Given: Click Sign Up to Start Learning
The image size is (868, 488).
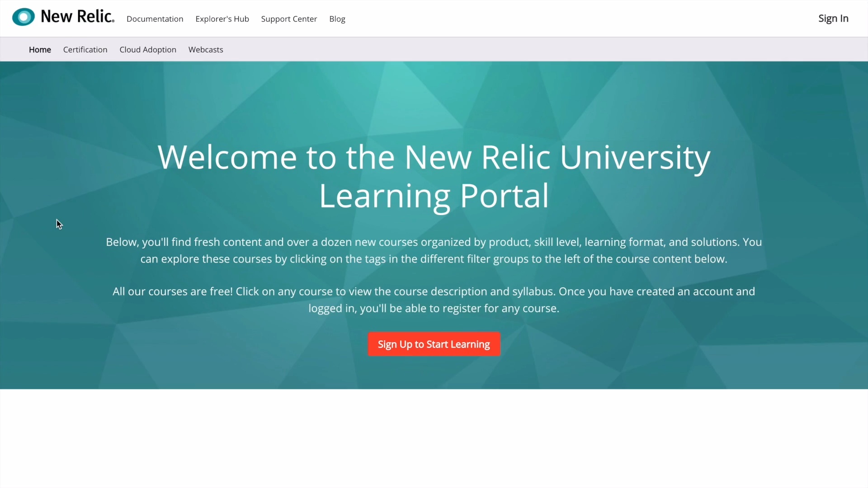Looking at the screenshot, I should 434,344.
